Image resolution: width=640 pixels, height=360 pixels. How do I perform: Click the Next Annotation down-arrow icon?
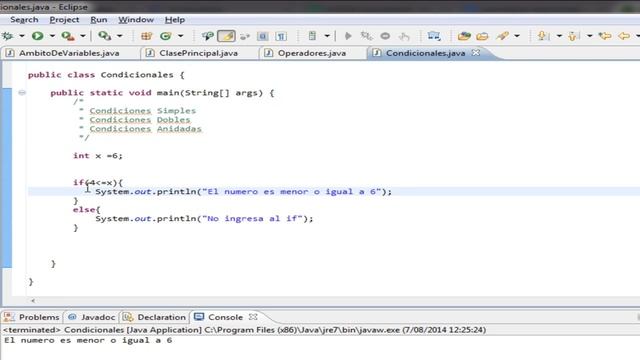(x=543, y=36)
